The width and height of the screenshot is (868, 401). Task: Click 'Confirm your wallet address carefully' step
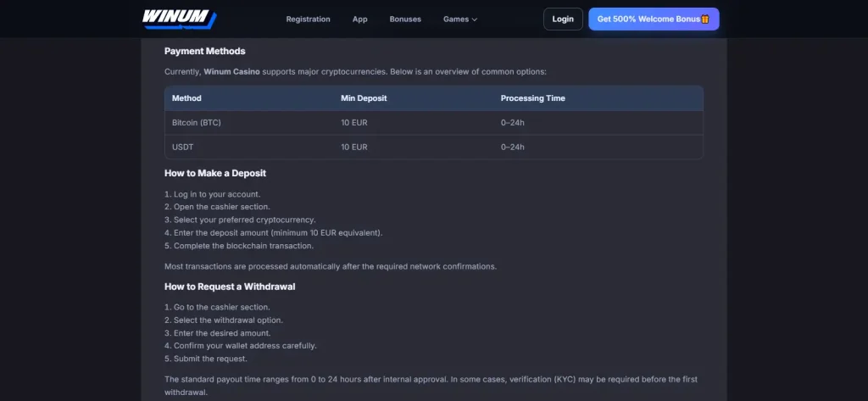[x=241, y=346]
